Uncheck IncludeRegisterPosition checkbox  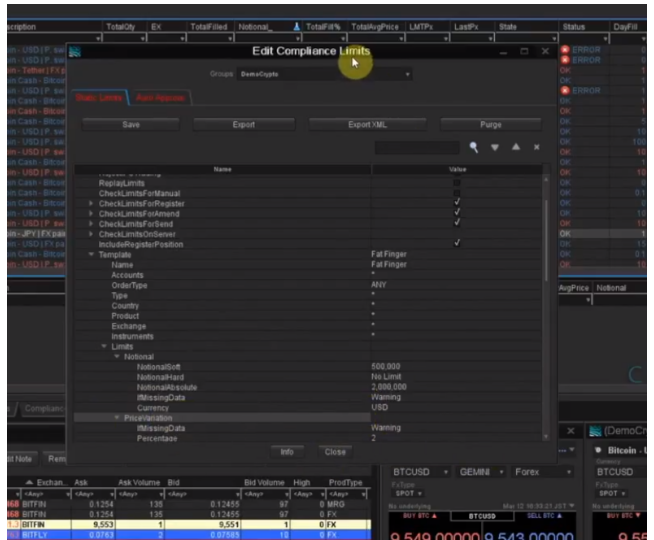point(457,243)
